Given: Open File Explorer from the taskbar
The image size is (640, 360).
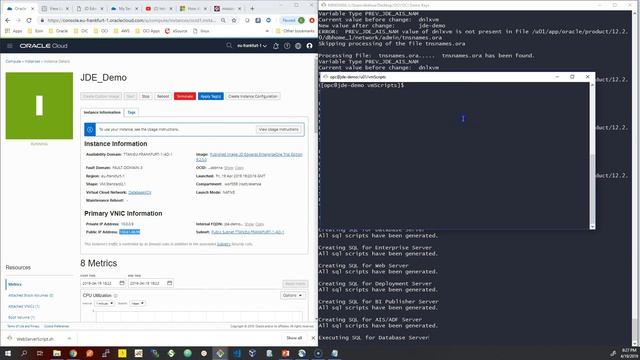Looking at the screenshot, I should click(57, 353).
